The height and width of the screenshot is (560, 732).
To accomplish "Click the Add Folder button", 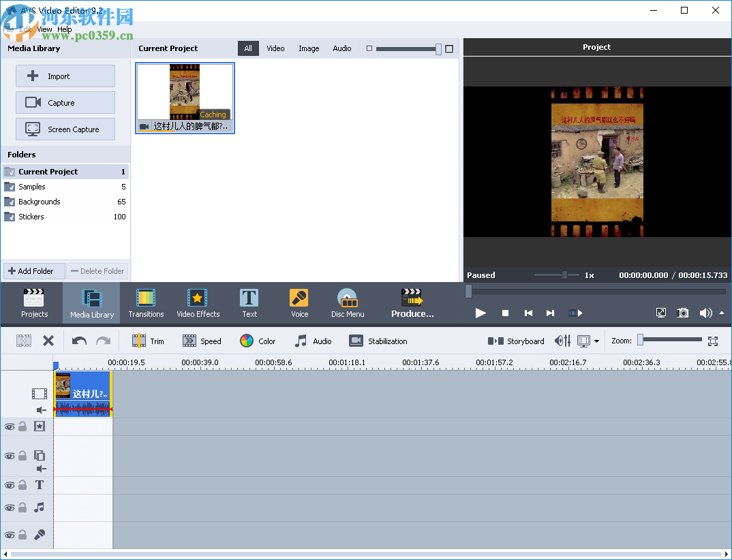I will coord(33,270).
